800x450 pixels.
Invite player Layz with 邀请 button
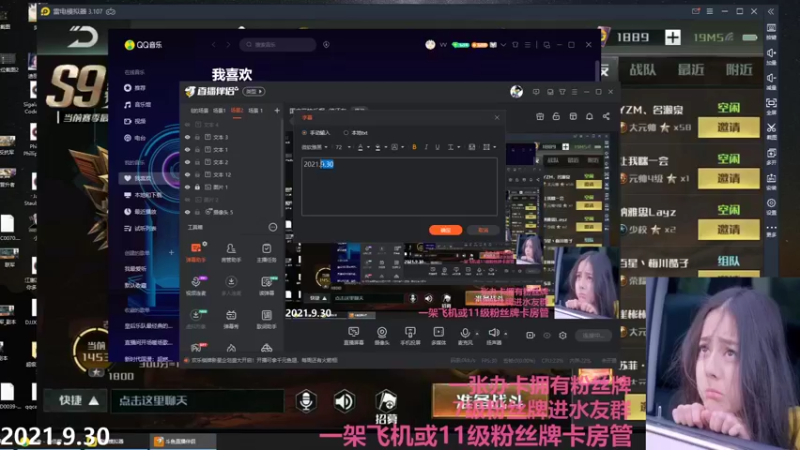[728, 229]
